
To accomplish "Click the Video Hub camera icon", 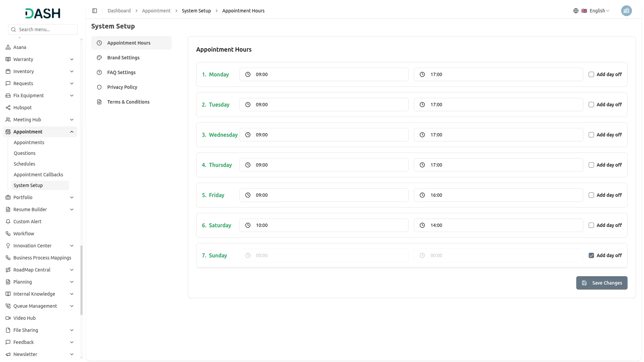I will pos(8,318).
